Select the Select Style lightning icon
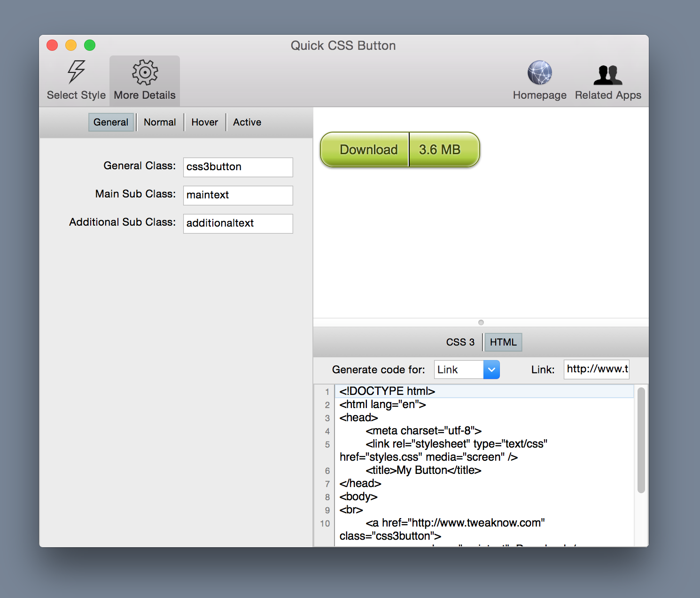Screen dimensions: 700x598 [75, 73]
